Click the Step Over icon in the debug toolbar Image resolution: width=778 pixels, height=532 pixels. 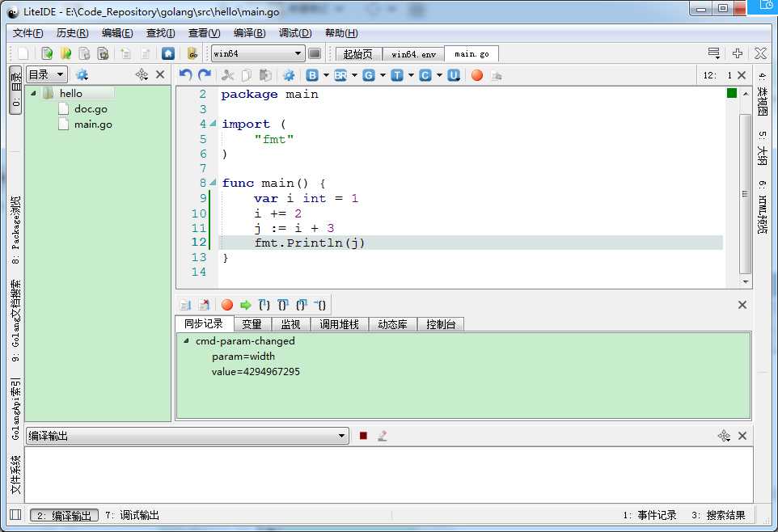click(x=283, y=305)
